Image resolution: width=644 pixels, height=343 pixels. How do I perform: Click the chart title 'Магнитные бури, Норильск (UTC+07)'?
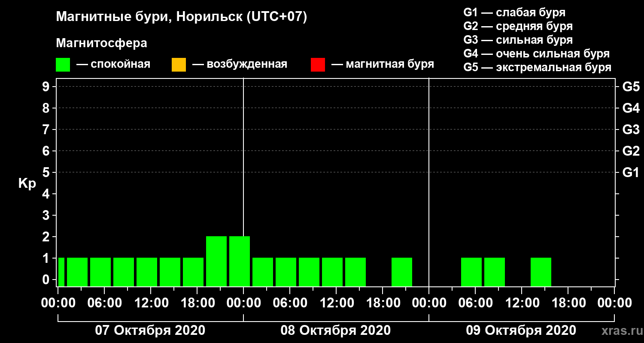tap(182, 17)
